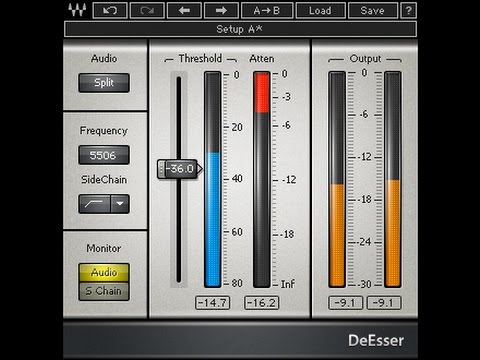Screen dimensions: 480x360
Task: Go to next preset with right arrow
Action: [221, 10]
